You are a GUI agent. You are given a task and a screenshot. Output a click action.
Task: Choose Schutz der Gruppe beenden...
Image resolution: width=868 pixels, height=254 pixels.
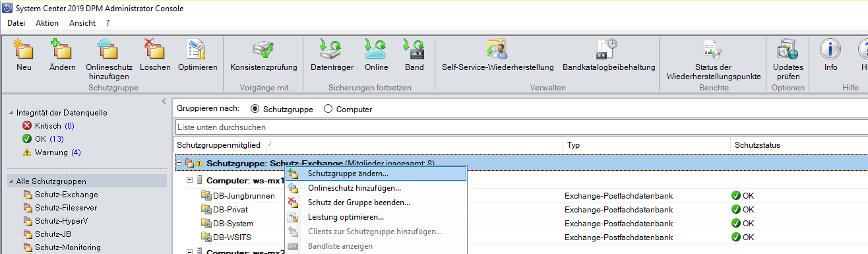(x=376, y=203)
